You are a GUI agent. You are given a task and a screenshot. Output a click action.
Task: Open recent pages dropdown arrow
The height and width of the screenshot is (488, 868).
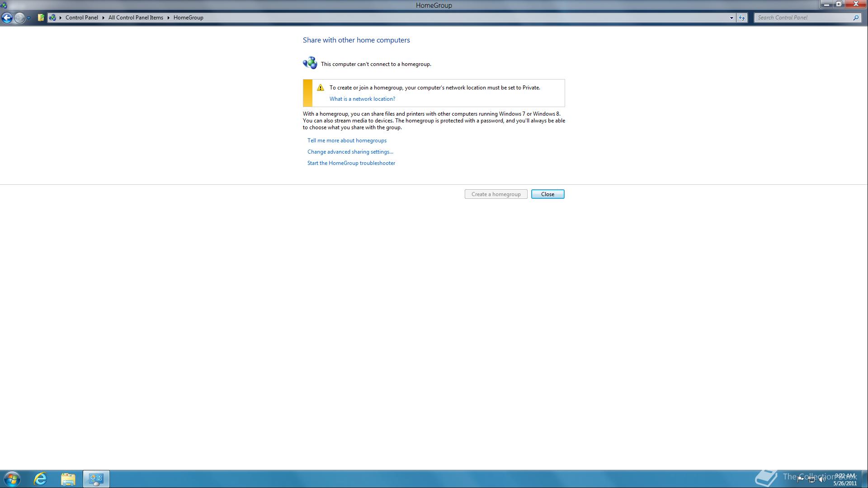(28, 18)
